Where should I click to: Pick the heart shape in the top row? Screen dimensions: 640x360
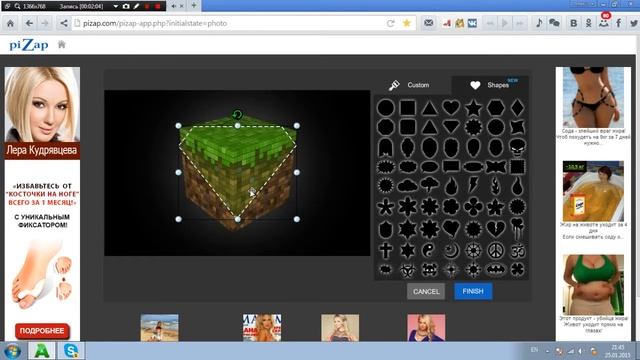[451, 108]
